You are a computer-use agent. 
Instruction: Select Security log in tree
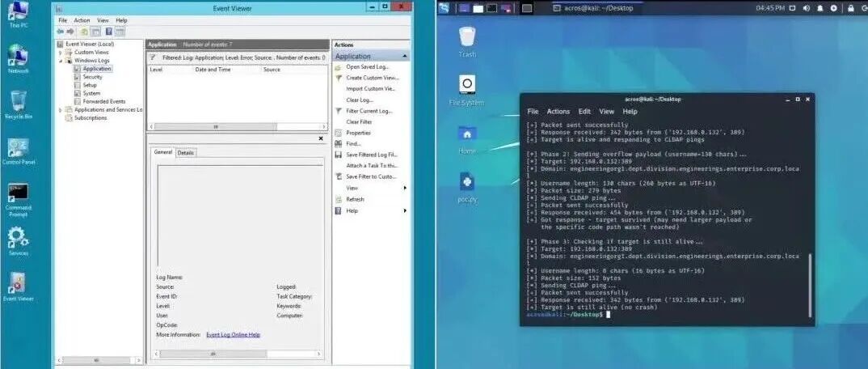(x=92, y=77)
